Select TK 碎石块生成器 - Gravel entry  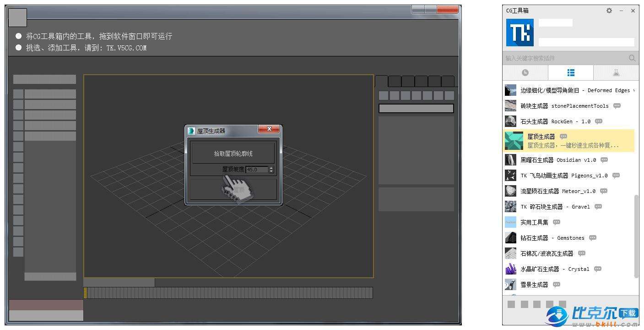569,207
